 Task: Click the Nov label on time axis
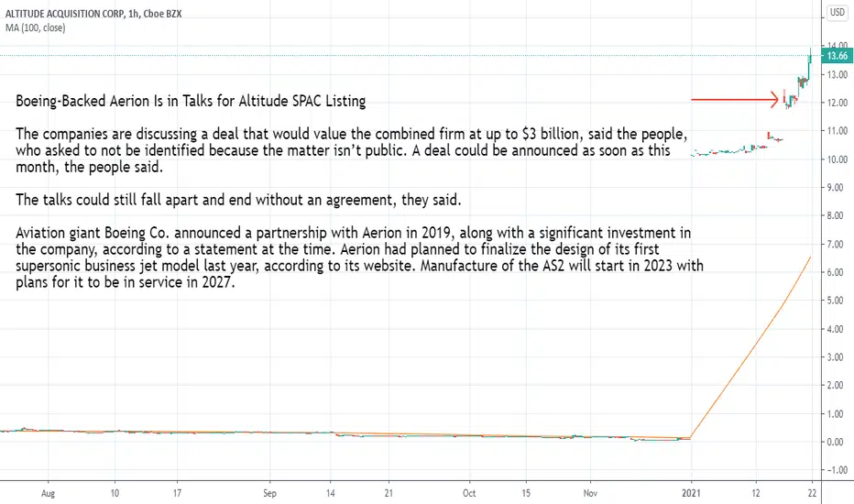pyautogui.click(x=590, y=494)
